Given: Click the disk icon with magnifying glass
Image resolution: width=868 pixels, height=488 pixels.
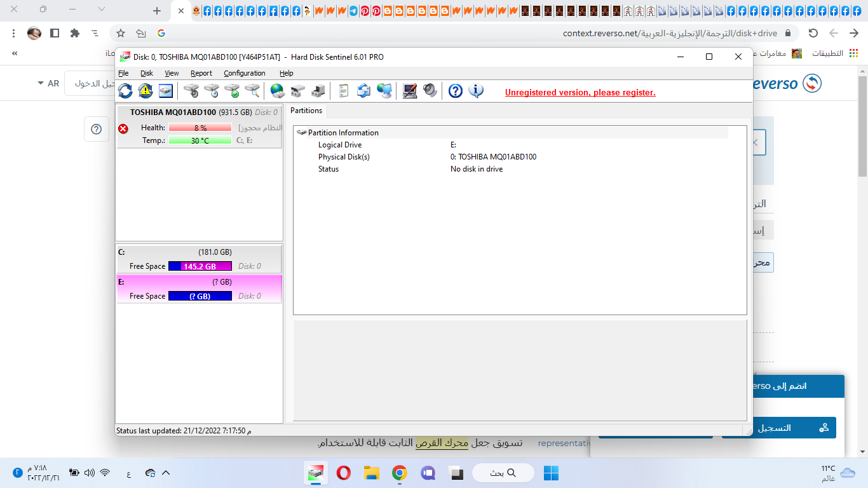Looking at the screenshot, I should tap(252, 91).
